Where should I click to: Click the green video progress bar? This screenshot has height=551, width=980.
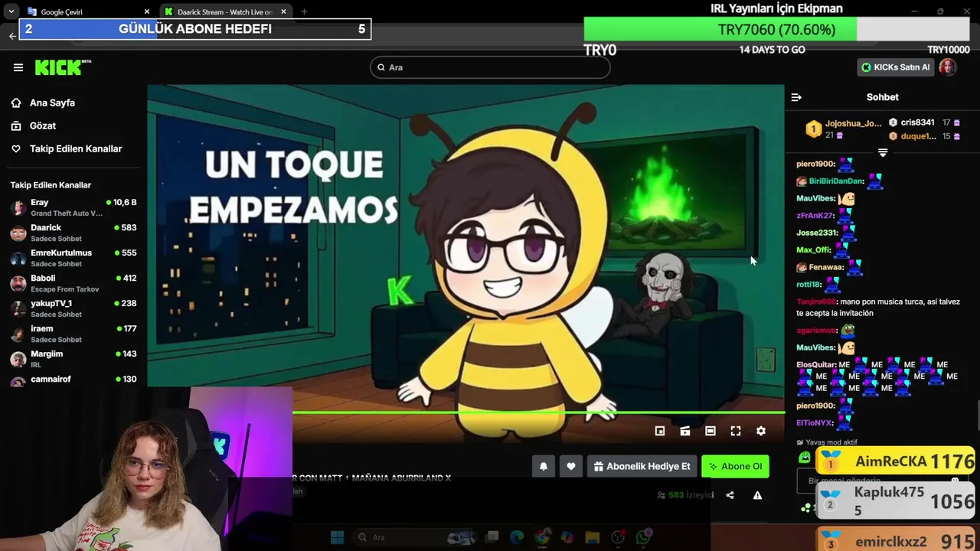538,412
